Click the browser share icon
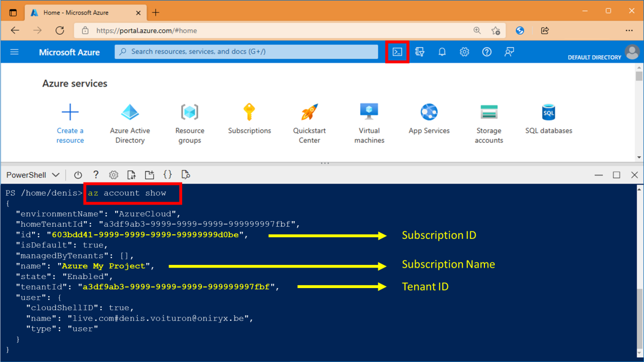 pos(545,31)
